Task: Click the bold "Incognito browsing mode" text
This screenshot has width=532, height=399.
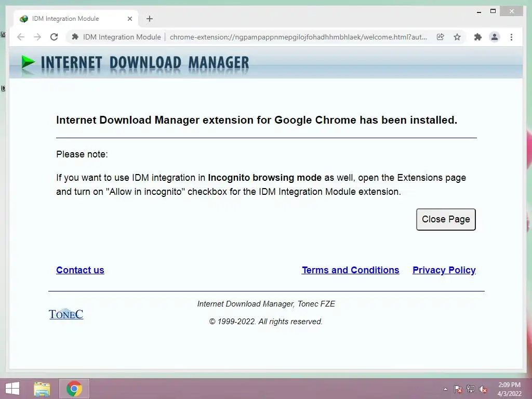Action: [x=264, y=178]
